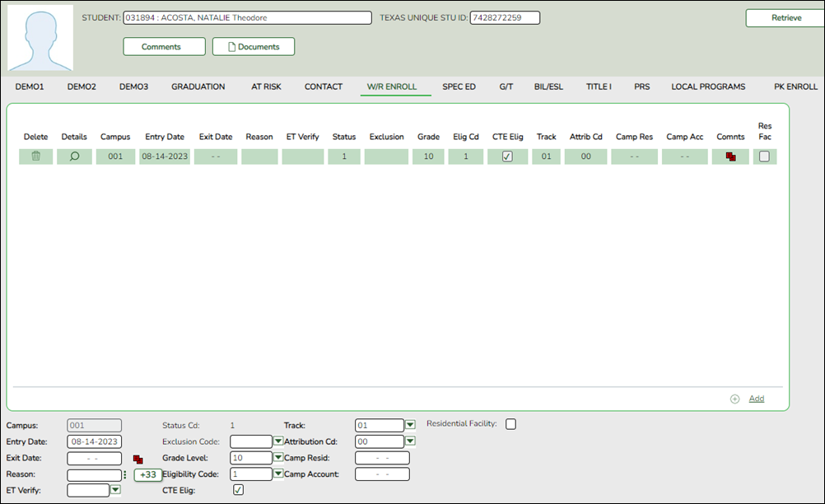Open row details with the magnifier icon
This screenshot has width=825, height=504.
[x=74, y=156]
